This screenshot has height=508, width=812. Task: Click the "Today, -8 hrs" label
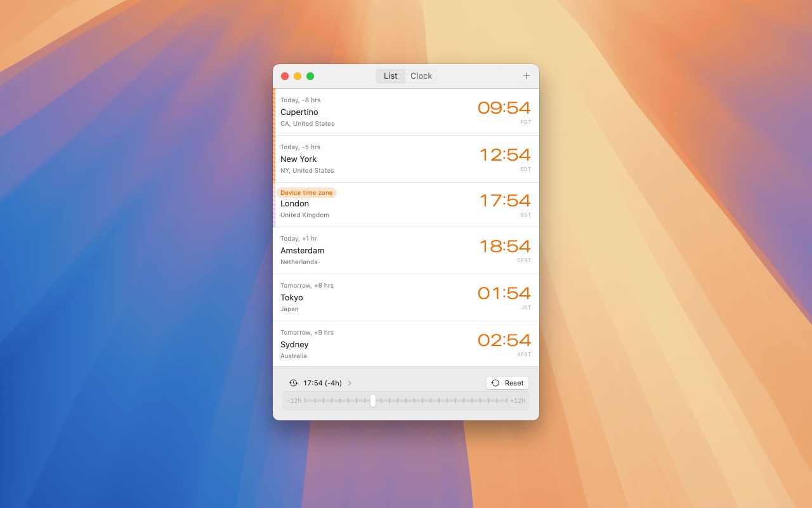click(x=300, y=100)
